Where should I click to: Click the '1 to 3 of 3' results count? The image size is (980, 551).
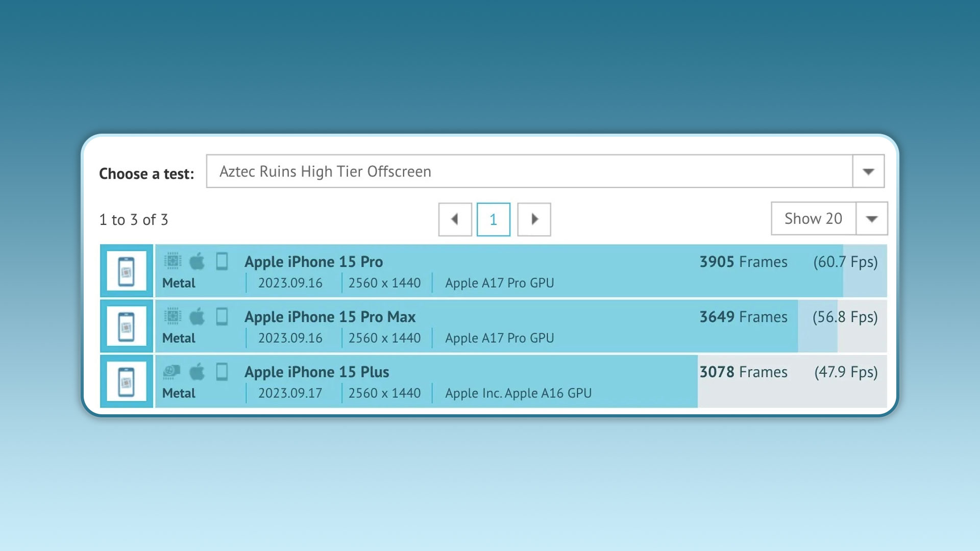point(134,220)
